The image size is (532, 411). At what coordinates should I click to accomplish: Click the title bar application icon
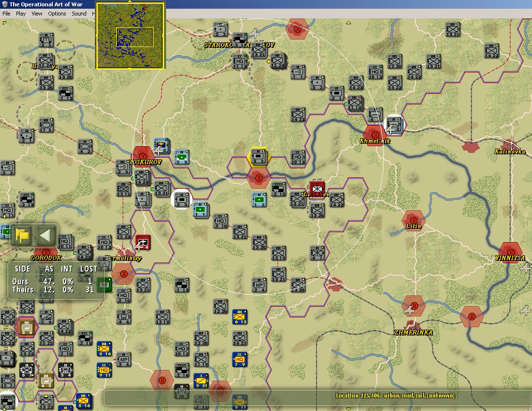tap(5, 4)
